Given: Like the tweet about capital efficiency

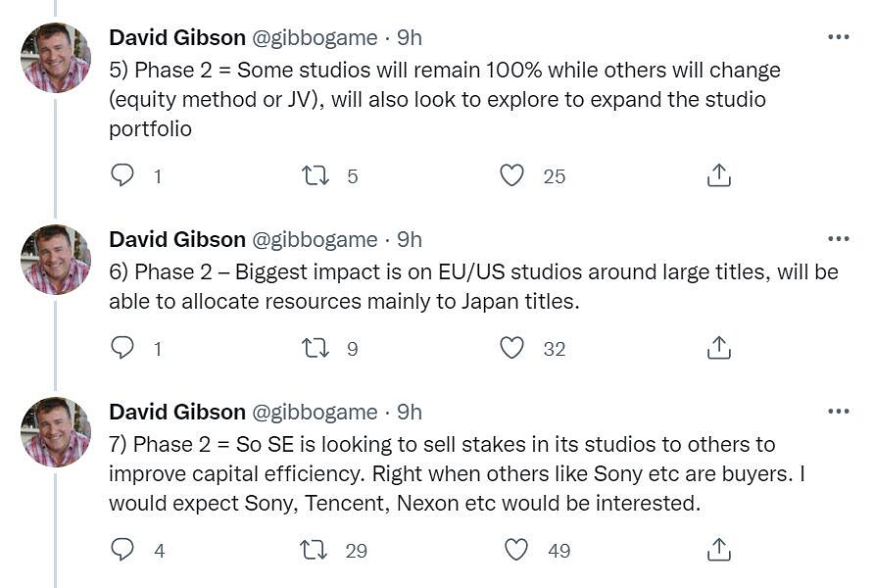Looking at the screenshot, I should (x=515, y=550).
